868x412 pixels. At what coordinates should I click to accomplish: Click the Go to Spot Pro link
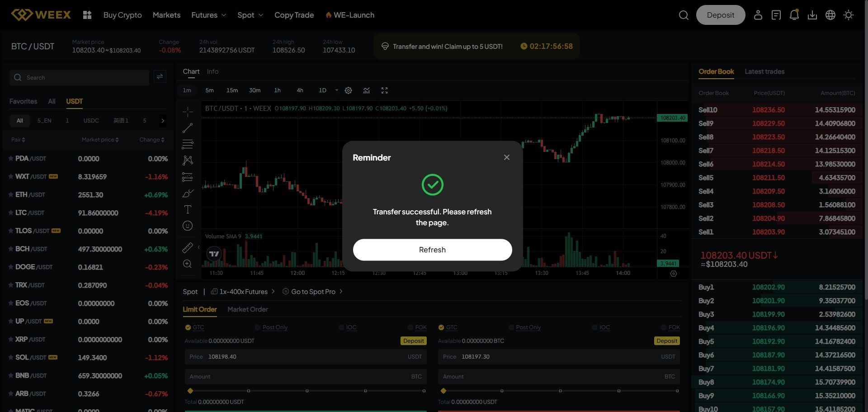(313, 292)
